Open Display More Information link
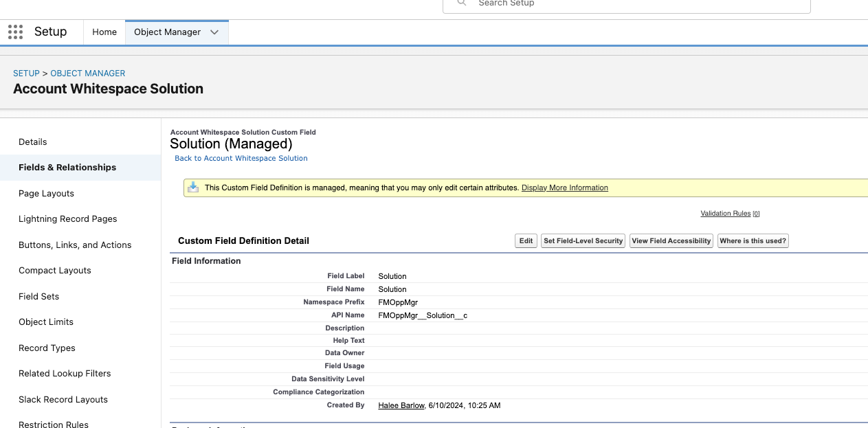Screen dimensions: 868x428 click(564, 188)
